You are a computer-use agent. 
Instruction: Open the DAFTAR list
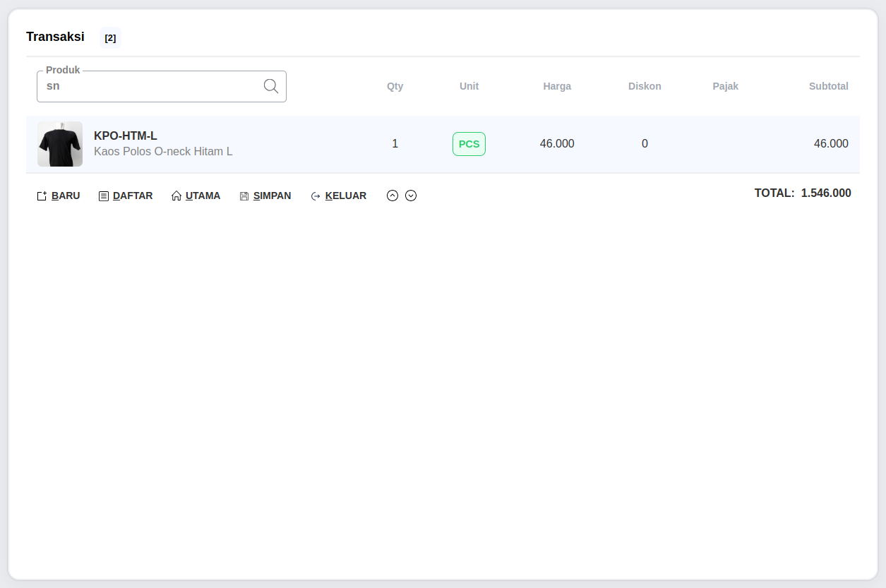coord(126,196)
